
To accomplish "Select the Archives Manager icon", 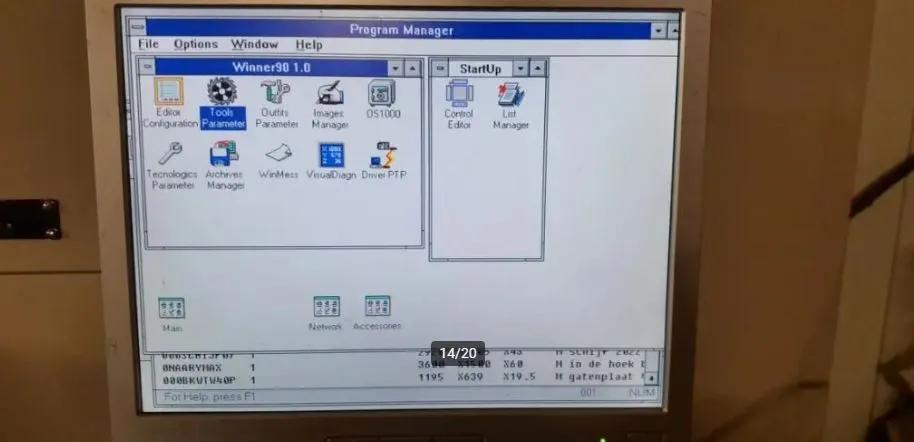I will coord(224,155).
